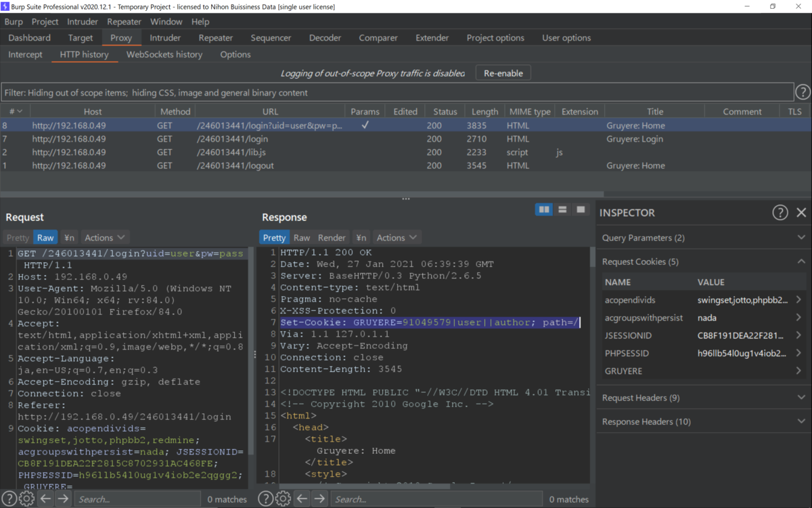Open the filter help question icon
This screenshot has width=812, height=508.
[803, 92]
